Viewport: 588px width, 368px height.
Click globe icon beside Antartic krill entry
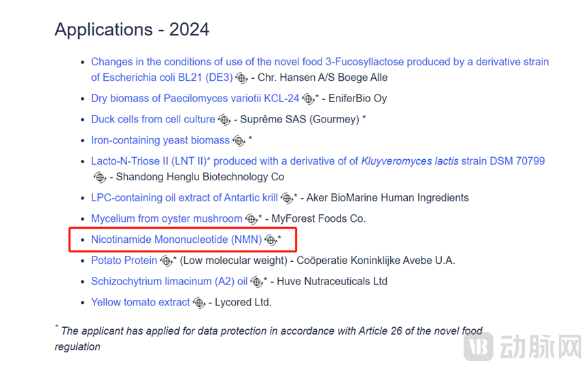pos(288,199)
